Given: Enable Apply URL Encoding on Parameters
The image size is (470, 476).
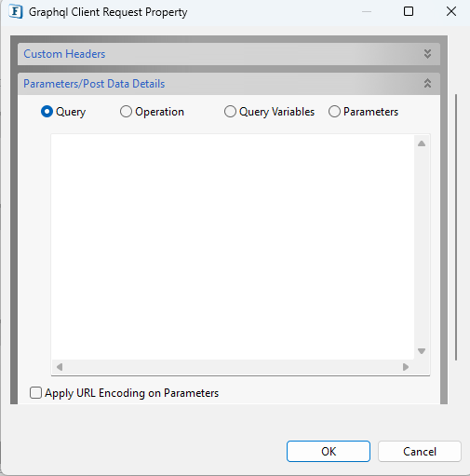Looking at the screenshot, I should coord(35,393).
